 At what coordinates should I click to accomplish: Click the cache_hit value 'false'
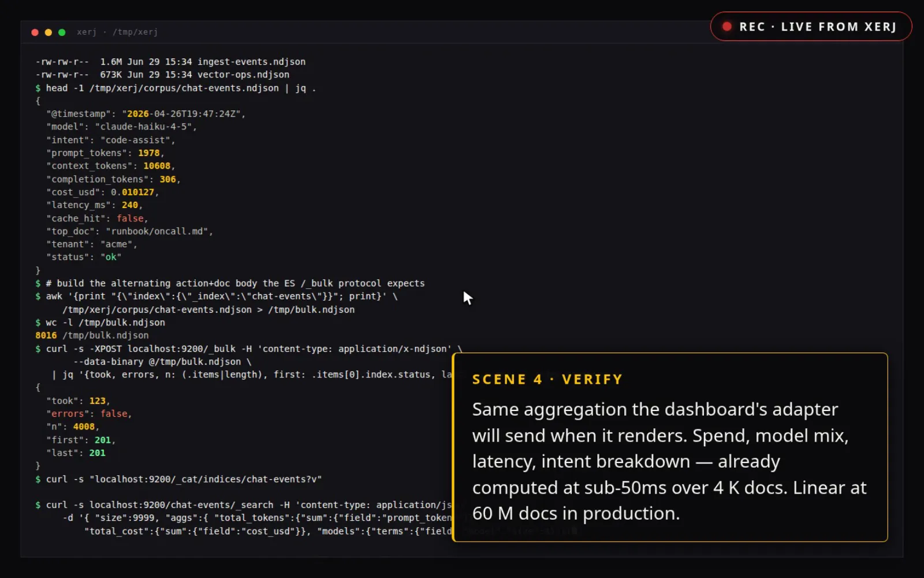(x=130, y=218)
